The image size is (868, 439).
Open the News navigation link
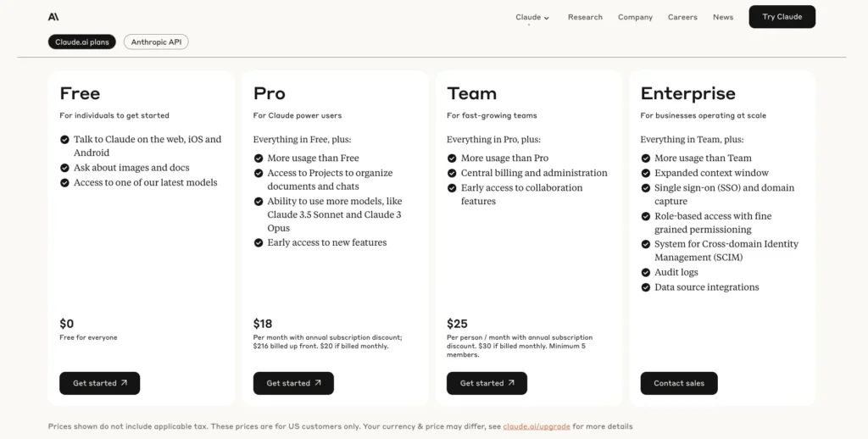(x=723, y=17)
